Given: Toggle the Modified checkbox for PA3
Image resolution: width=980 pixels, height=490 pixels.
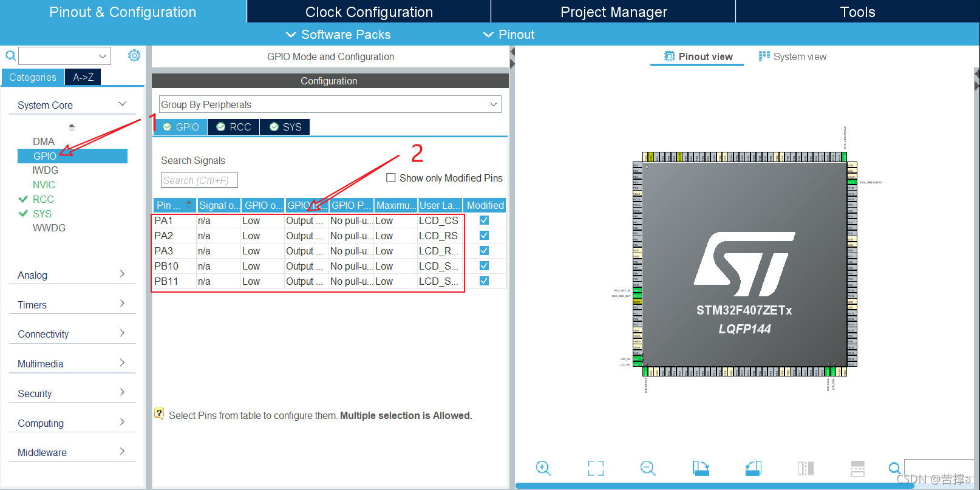Looking at the screenshot, I should click(484, 251).
